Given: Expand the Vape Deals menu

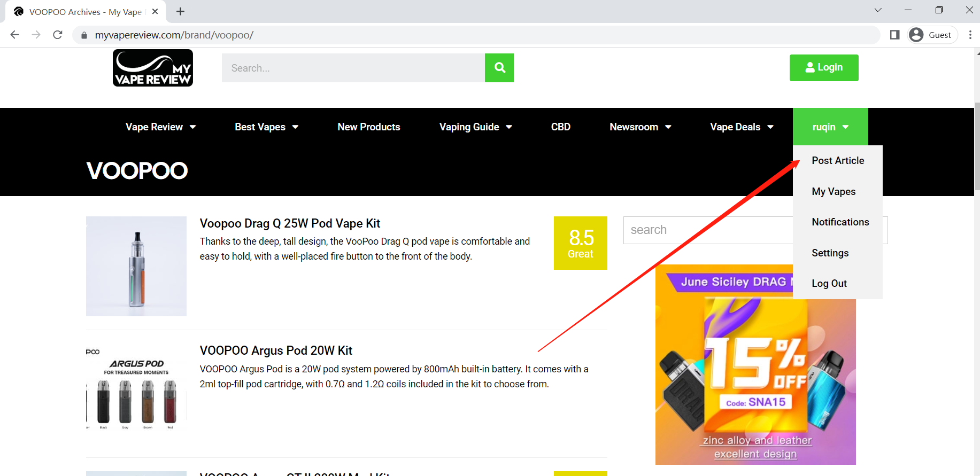Looking at the screenshot, I should (x=742, y=127).
